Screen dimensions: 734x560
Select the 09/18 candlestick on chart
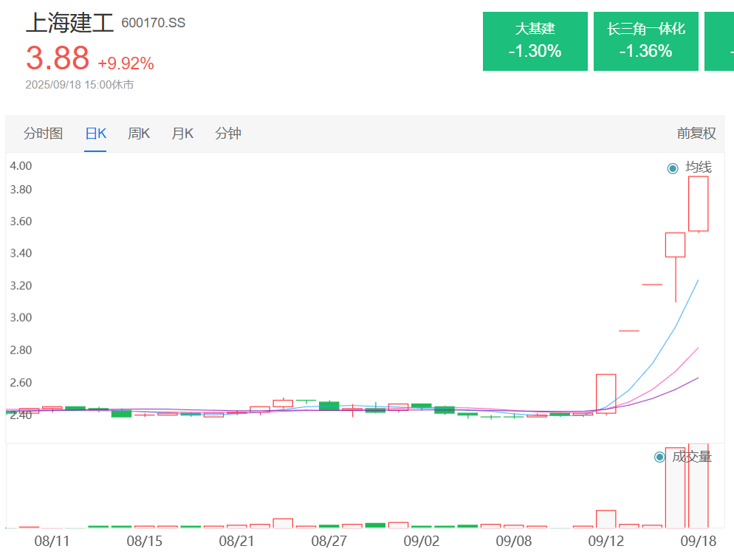pos(699,204)
